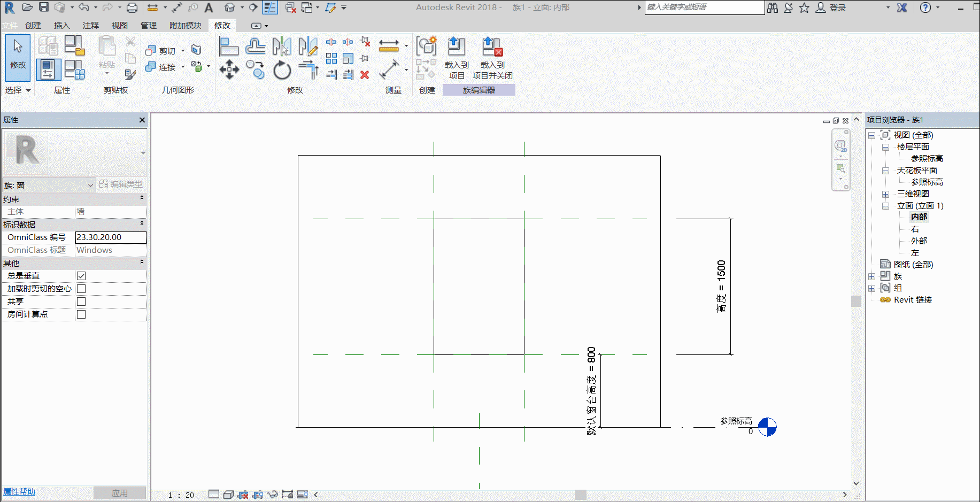The width and height of the screenshot is (980, 502).
Task: Expand the 族 node in project browser
Action: click(871, 276)
